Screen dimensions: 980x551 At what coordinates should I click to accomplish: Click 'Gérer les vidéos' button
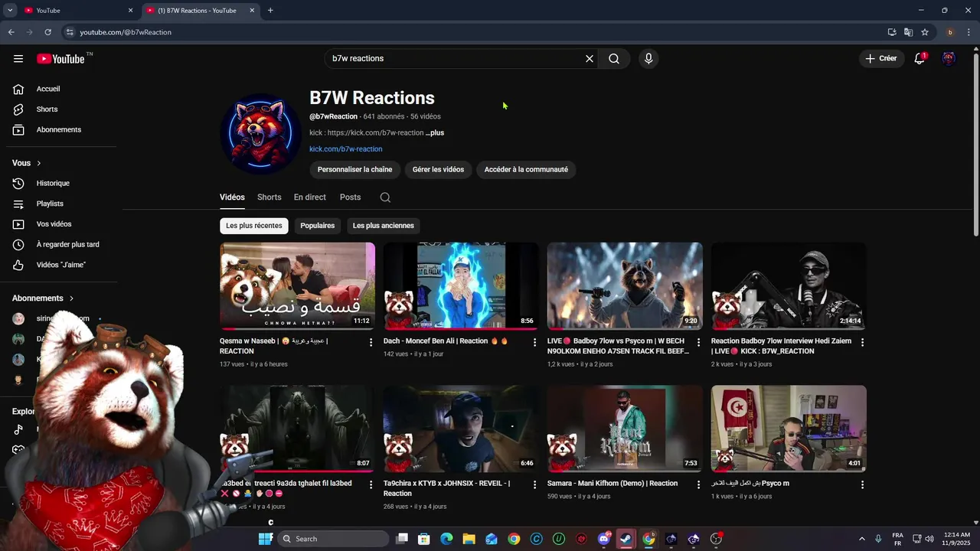click(x=438, y=170)
